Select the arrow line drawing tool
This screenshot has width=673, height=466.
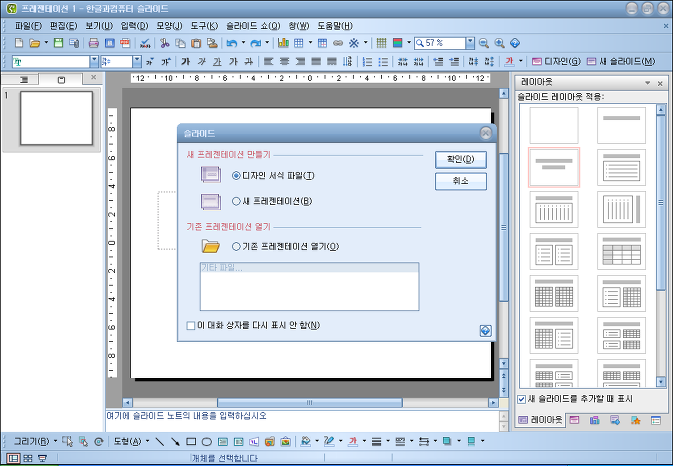175,441
